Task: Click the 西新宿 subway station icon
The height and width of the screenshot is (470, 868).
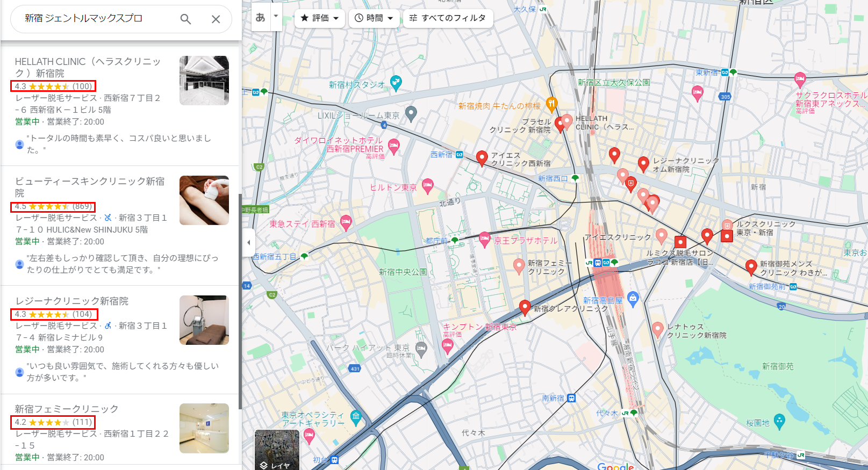Action: click(x=460, y=155)
